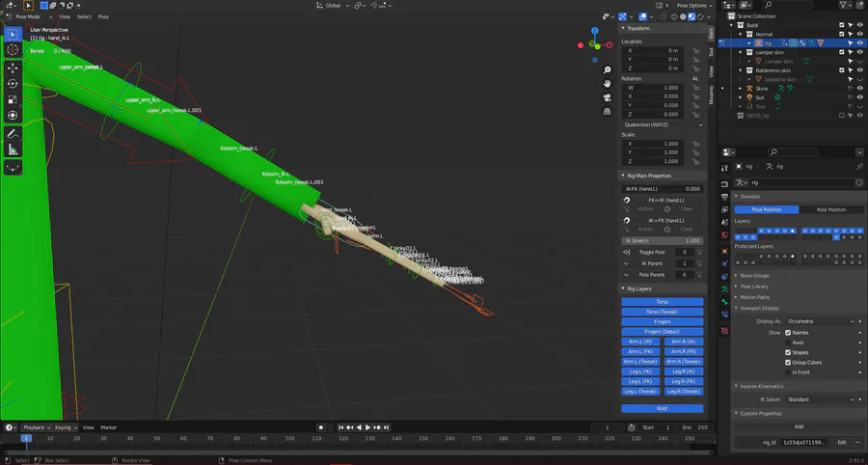The width and height of the screenshot is (868, 465).
Task: Activate the Breakdowner pose tool
Action: coord(13,167)
